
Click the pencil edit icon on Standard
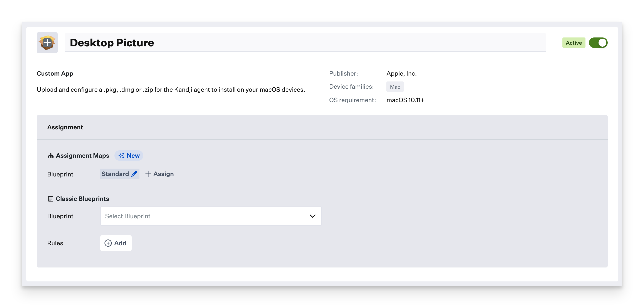tap(134, 174)
